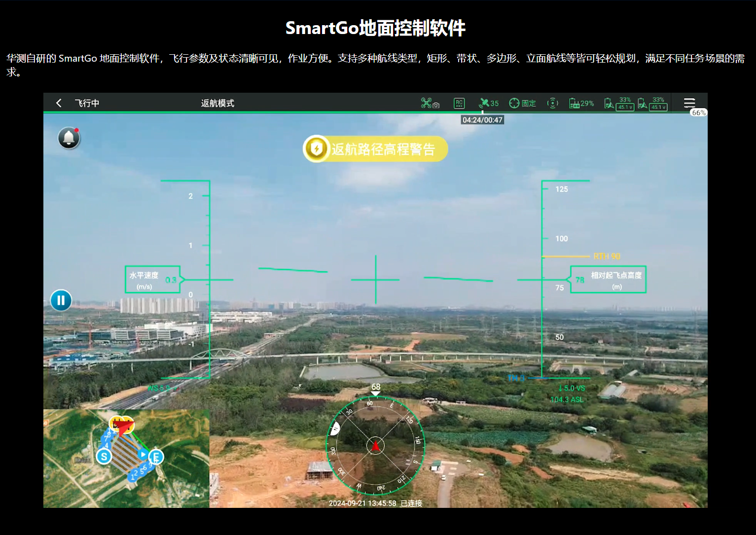Click the RTK 固定 positioning status icon
Viewport: 756px width, 535px height.
point(522,103)
